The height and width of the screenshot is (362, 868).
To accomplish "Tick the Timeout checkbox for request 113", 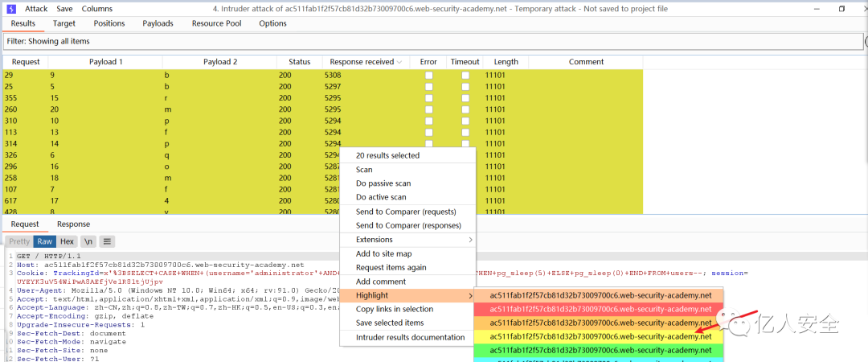I will click(465, 133).
